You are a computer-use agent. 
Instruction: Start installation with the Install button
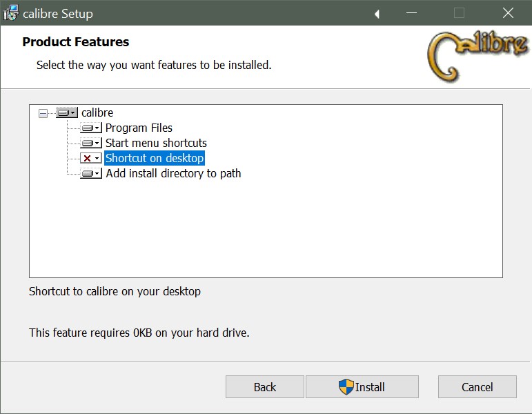pyautogui.click(x=362, y=387)
